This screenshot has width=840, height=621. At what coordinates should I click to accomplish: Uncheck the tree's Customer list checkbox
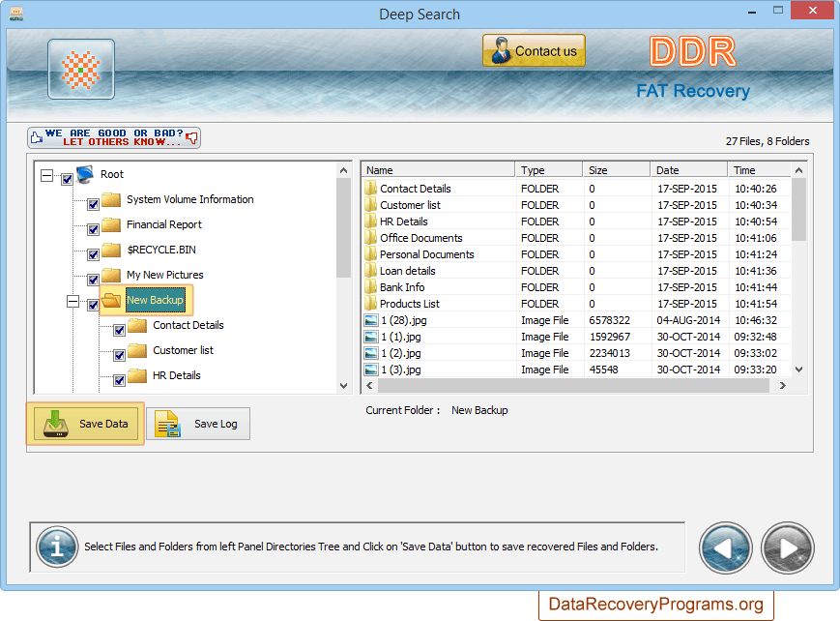tap(120, 356)
